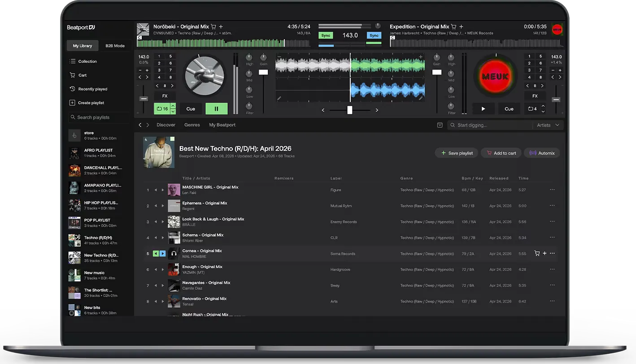636x364 pixels.
Task: Click right deck pitch slider handle
Action: click(556, 99)
